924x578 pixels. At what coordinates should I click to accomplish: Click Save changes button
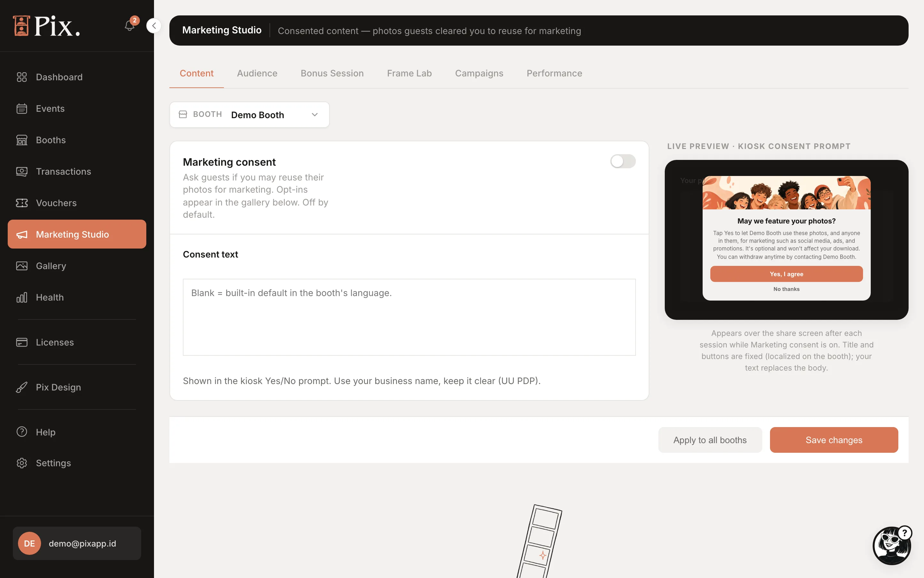click(x=834, y=440)
